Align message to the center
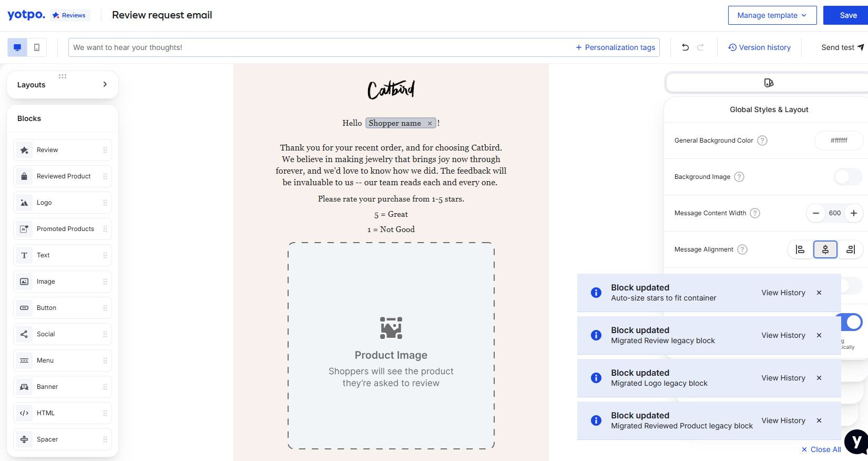868x461 pixels. 825,249
